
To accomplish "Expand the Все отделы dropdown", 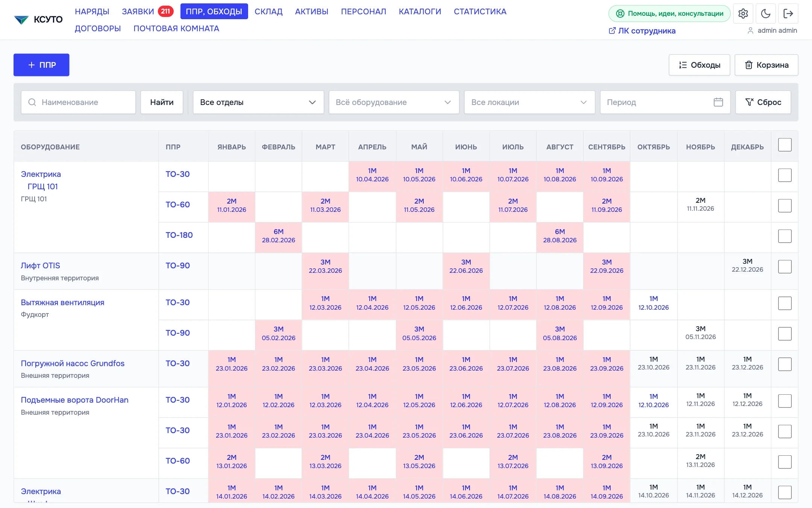I will tap(258, 102).
